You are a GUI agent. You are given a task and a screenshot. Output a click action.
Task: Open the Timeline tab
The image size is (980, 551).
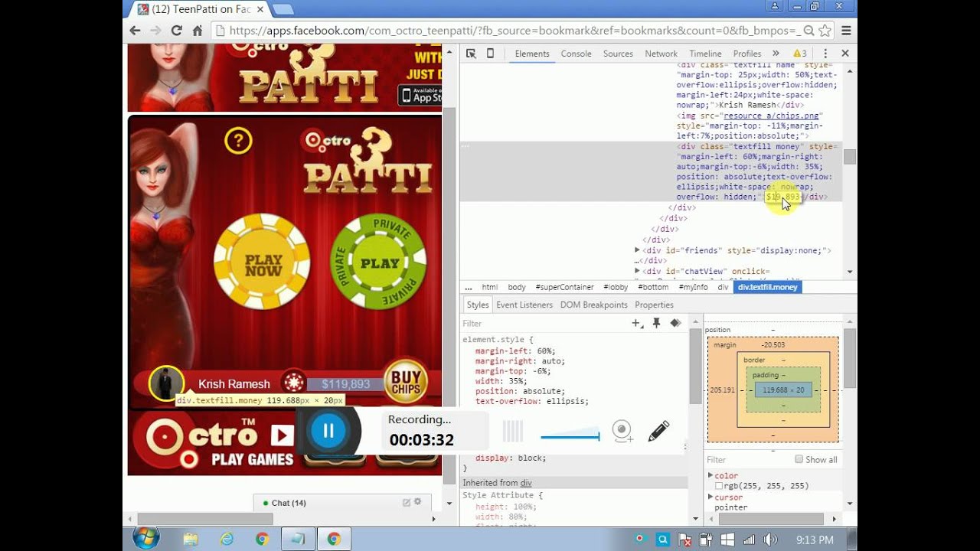(705, 54)
